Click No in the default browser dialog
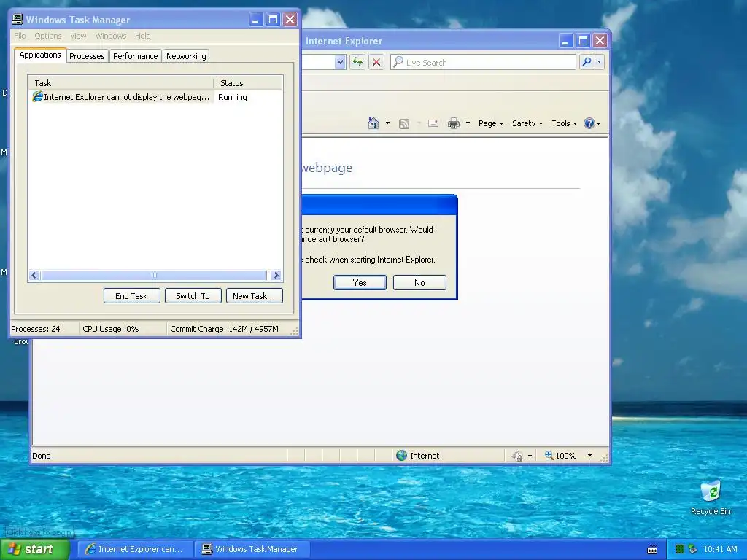The width and height of the screenshot is (747, 560). (x=419, y=282)
